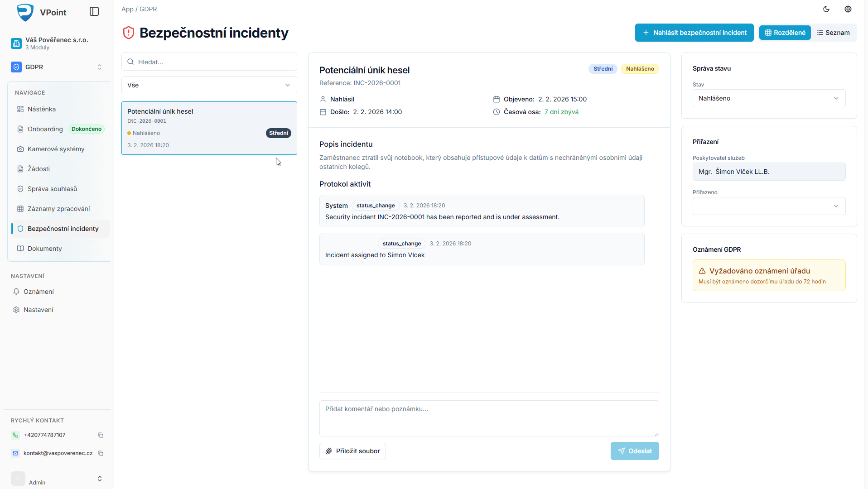The height and width of the screenshot is (489, 868).
Task: Click the VPoint logo
Action: [25, 12]
